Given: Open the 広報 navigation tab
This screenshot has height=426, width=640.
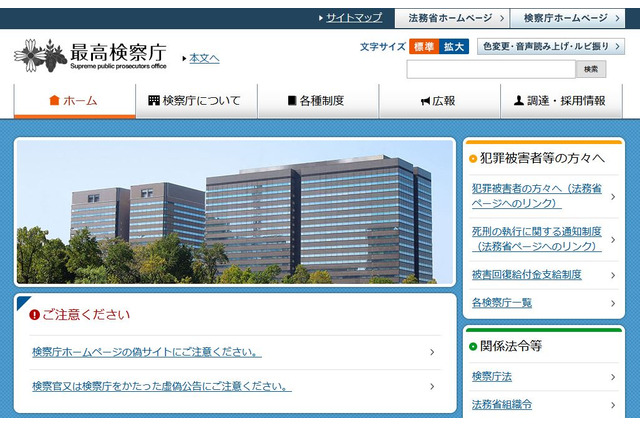Looking at the screenshot, I should 440,101.
